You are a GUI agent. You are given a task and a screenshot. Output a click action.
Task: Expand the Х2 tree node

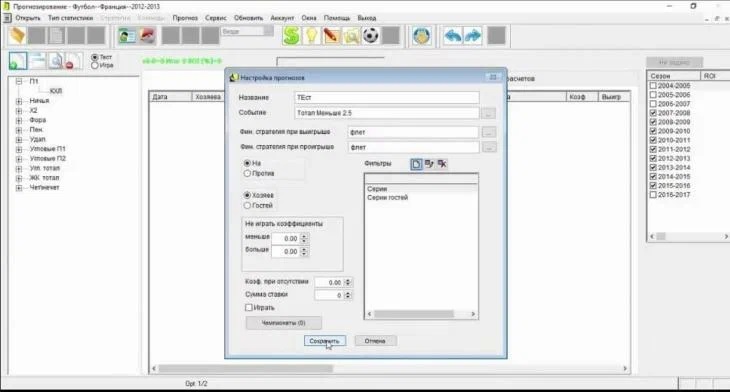pos(19,111)
